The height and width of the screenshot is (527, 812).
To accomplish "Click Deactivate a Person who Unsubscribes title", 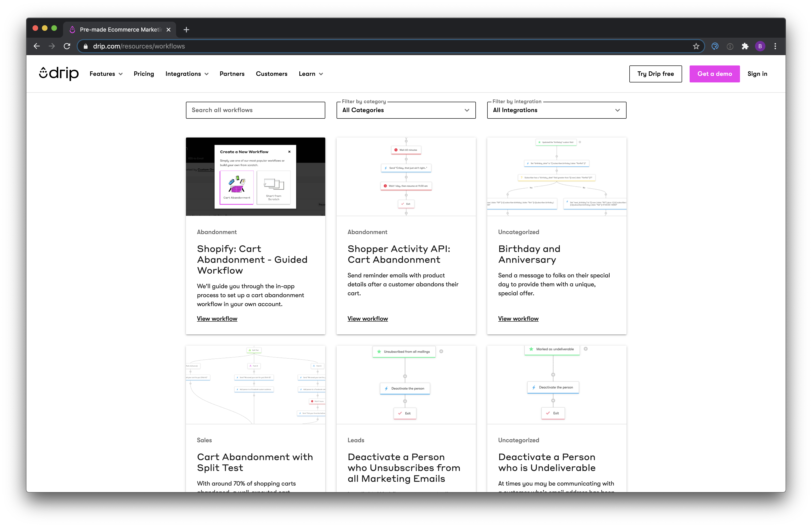I will pyautogui.click(x=404, y=468).
